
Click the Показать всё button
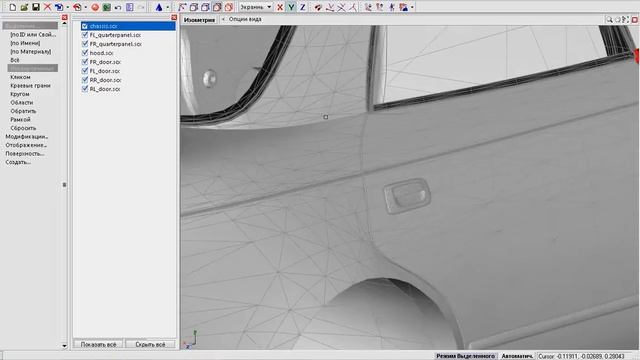point(98,344)
